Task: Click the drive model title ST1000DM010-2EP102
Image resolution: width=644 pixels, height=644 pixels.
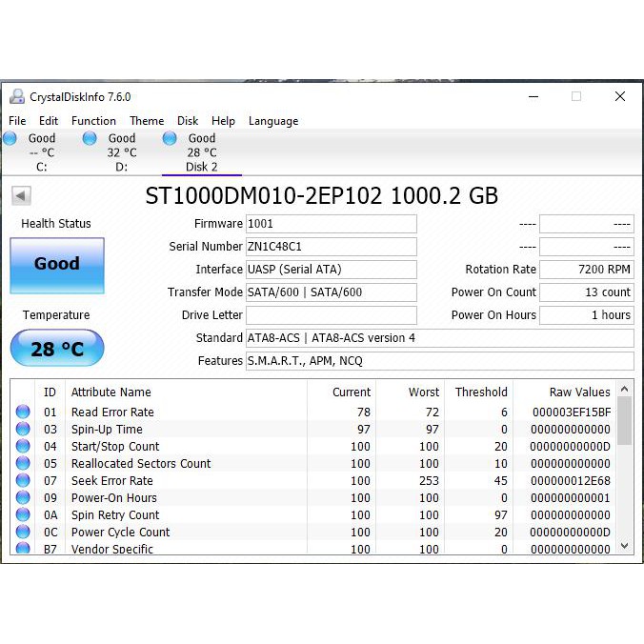Action: tap(264, 195)
